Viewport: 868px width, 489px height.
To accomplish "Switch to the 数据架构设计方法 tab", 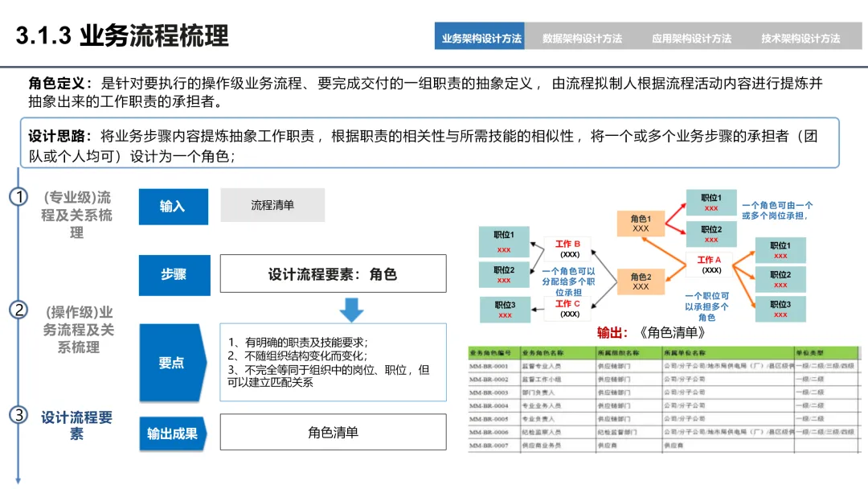I will pos(583,39).
